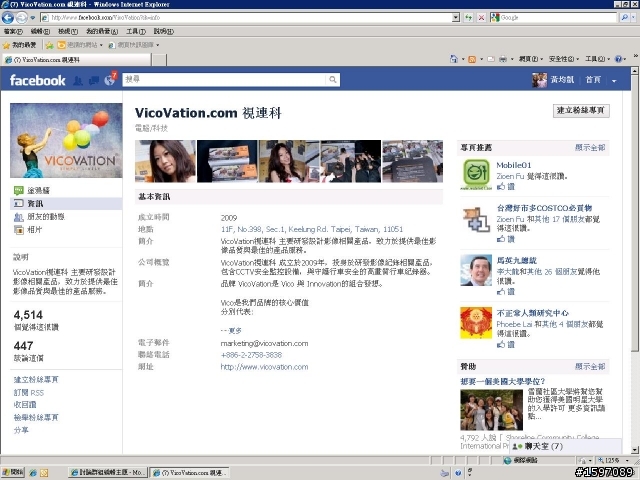Click the Mobile01 page icon
The height and width of the screenshot is (480, 640).
point(476,174)
